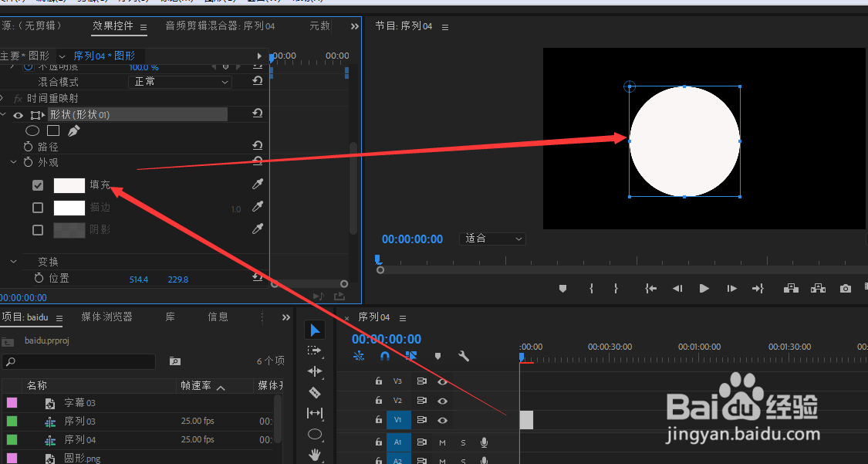The height and width of the screenshot is (464, 868).
Task: Reset the blend mode parameter
Action: click(x=258, y=81)
